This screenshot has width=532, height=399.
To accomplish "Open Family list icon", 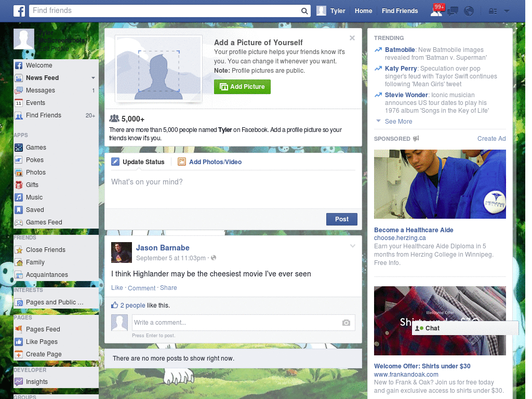I will 19,262.
